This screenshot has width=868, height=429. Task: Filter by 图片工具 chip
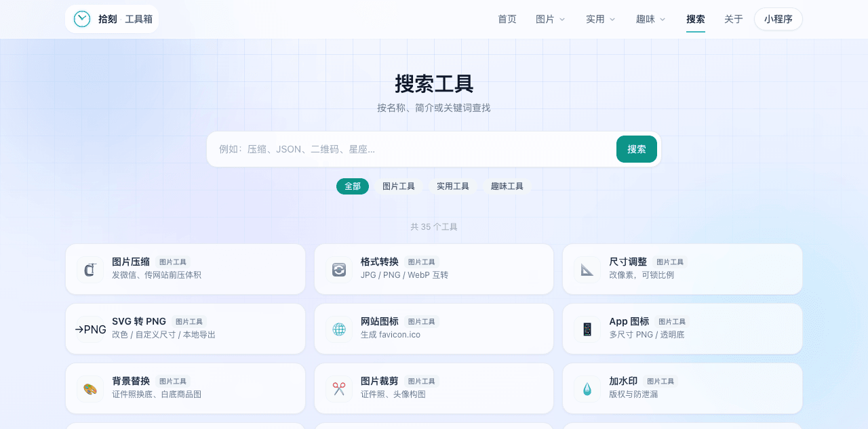399,186
